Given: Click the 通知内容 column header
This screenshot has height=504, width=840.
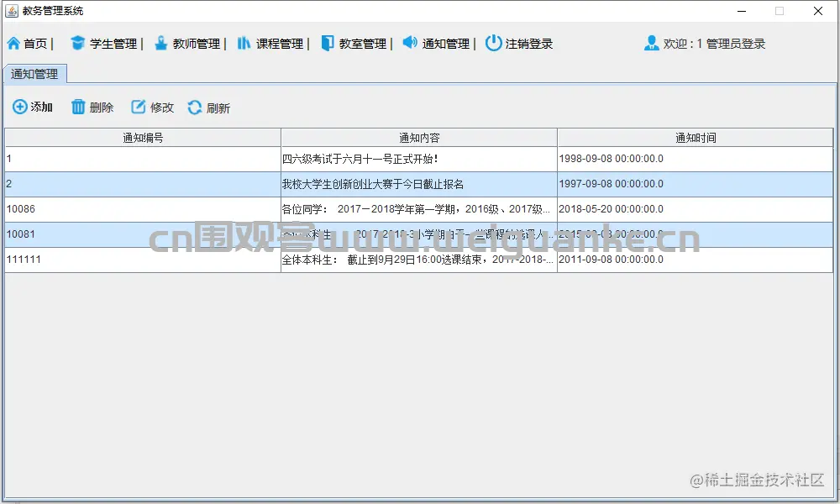Looking at the screenshot, I should pyautogui.click(x=419, y=138).
